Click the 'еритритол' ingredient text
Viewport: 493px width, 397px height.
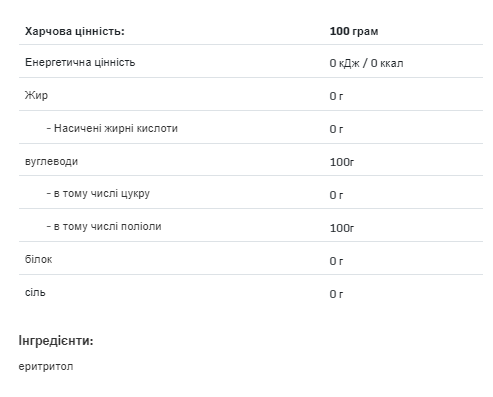click(46, 366)
